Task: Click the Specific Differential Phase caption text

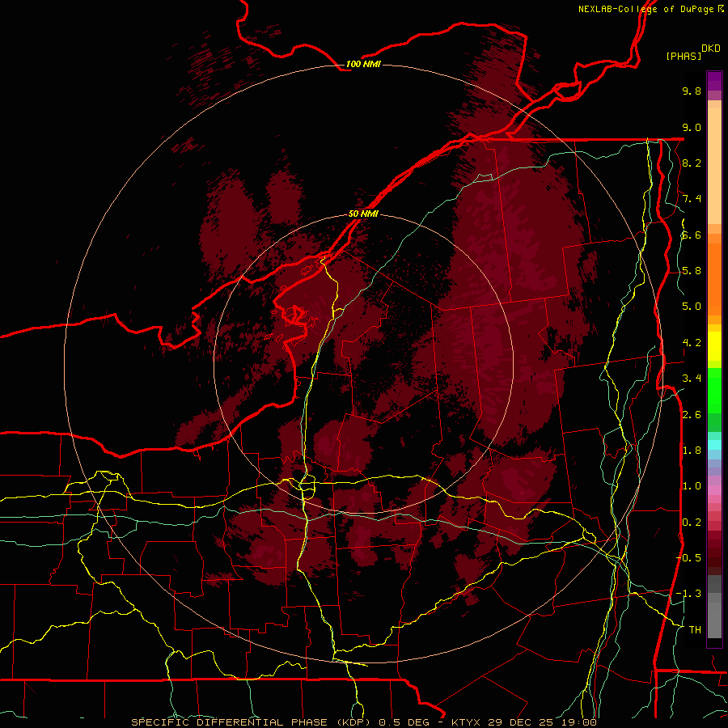Action: point(363,722)
